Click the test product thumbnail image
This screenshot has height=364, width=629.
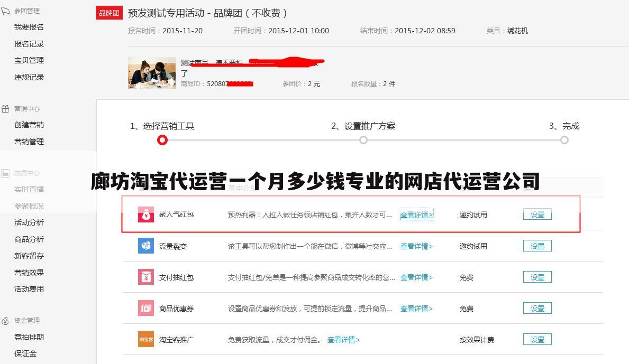click(x=151, y=72)
